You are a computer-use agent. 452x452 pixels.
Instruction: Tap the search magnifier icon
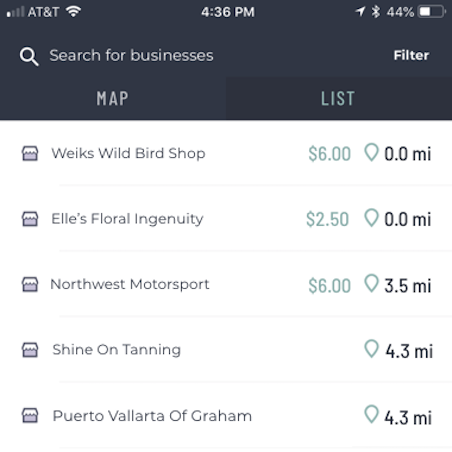29,56
